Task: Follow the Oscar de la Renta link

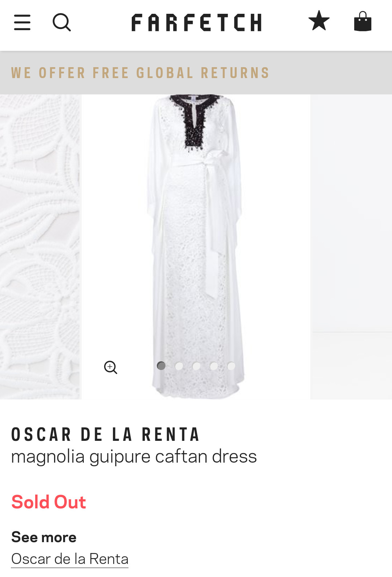Action: click(70, 559)
